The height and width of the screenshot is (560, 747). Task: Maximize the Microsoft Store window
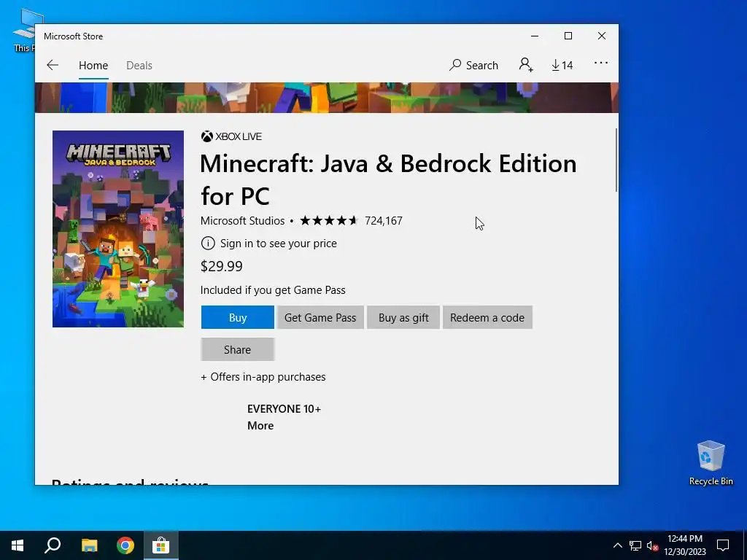point(568,36)
